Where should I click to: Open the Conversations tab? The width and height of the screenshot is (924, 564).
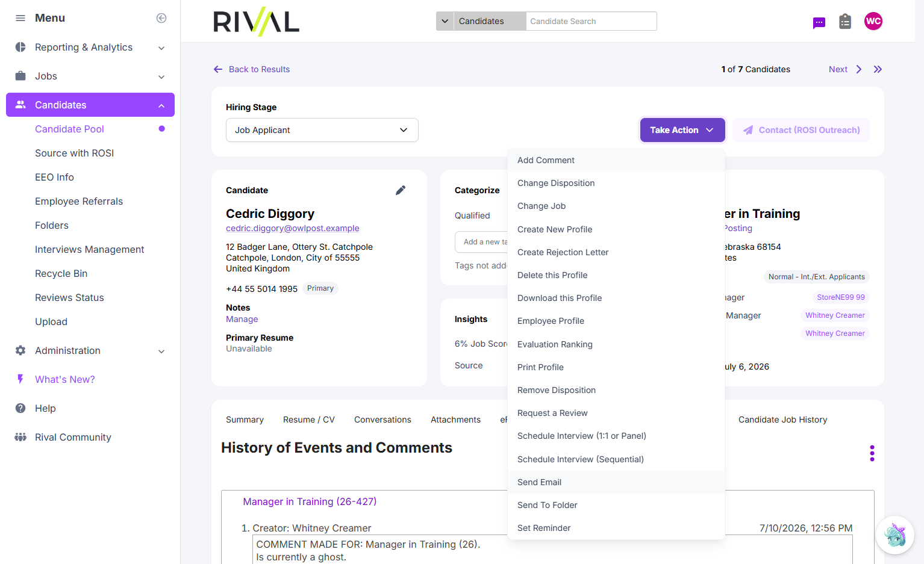pyautogui.click(x=382, y=420)
